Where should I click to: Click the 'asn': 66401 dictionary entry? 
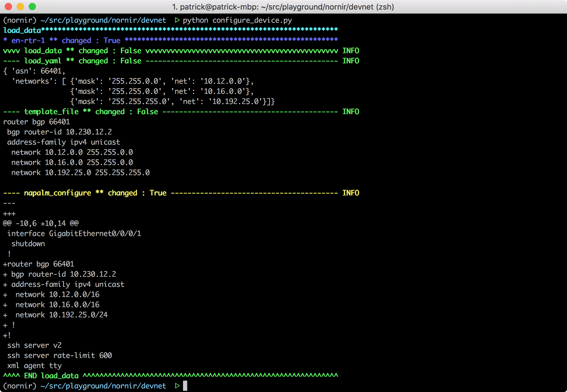38,71
